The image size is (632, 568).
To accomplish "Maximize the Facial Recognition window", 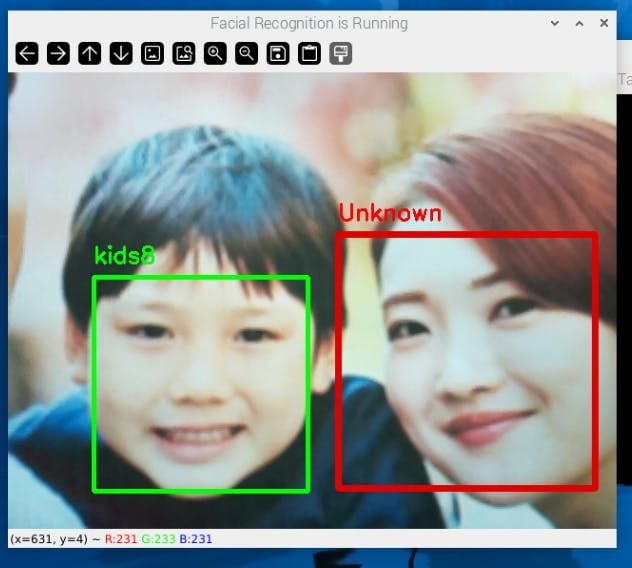I will (579, 23).
